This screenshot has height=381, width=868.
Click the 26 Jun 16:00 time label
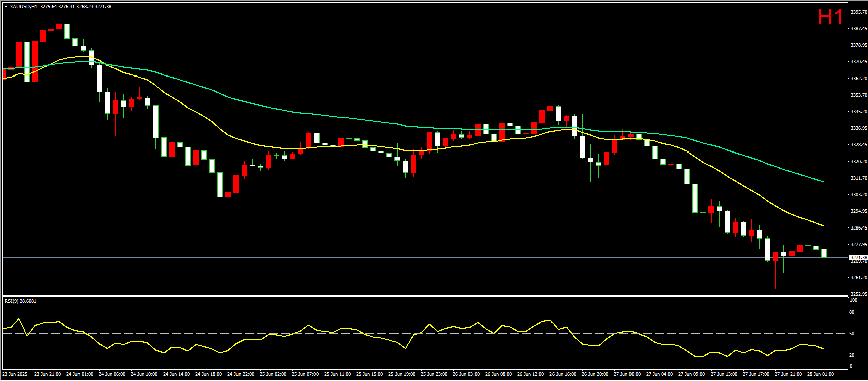pyautogui.click(x=563, y=374)
